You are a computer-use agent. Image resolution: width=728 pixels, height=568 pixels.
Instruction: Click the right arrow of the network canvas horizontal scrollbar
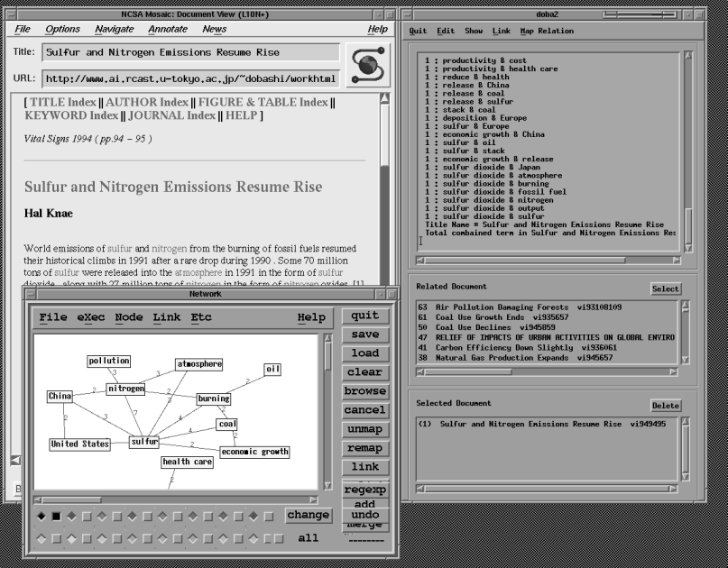314,499
